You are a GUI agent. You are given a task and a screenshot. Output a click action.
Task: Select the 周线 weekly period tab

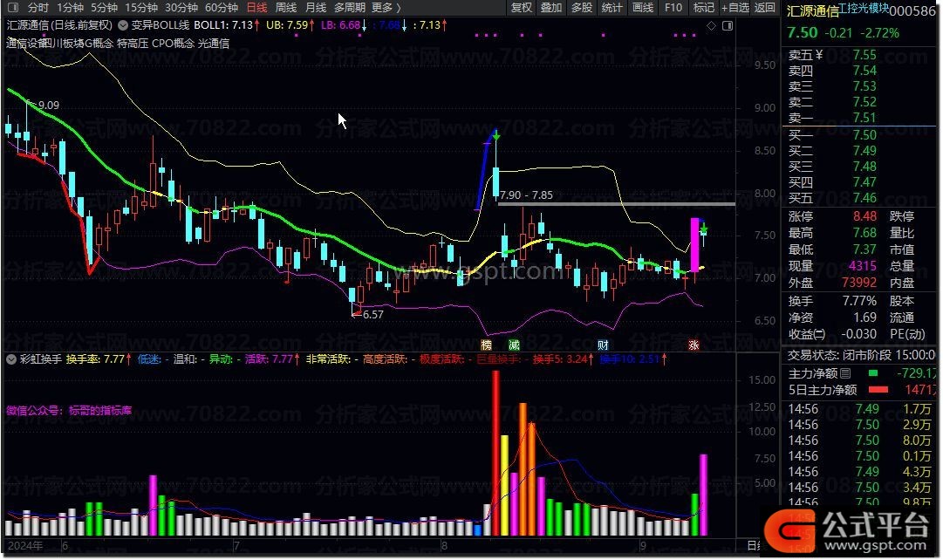[285, 8]
